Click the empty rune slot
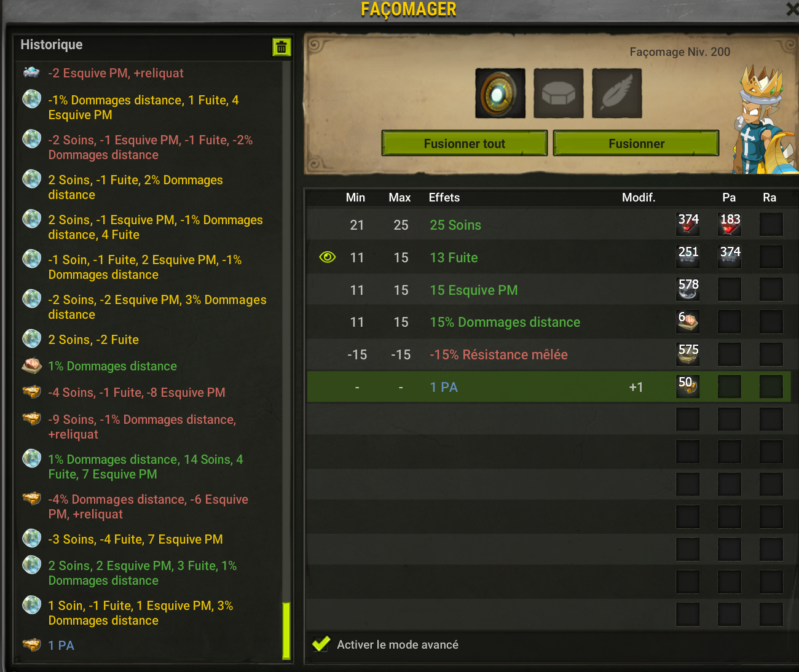This screenshot has height=672, width=799. pos(559,93)
